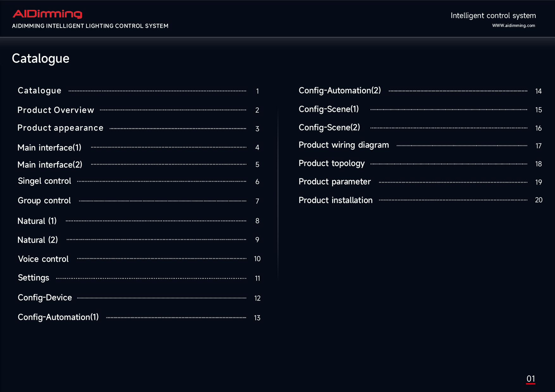This screenshot has width=555, height=392.
Task: Click page number 13 for Config-Automation(1)
Action: (257, 318)
